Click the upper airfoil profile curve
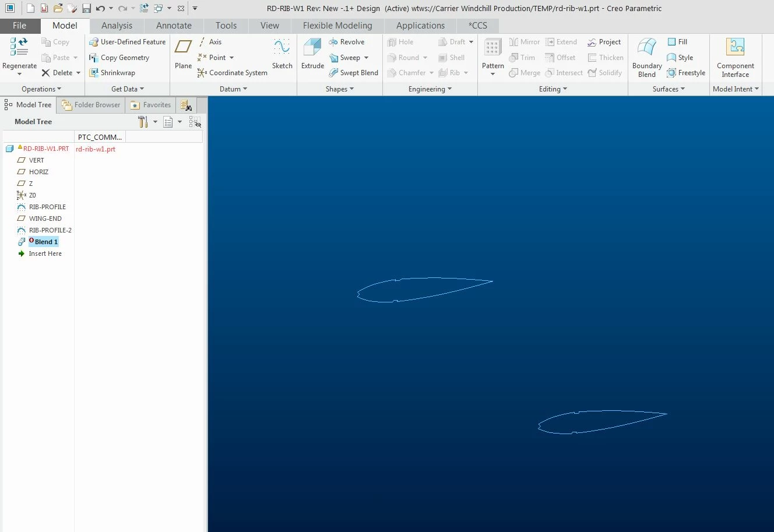Viewport: 774px width, 532px height. 424,290
